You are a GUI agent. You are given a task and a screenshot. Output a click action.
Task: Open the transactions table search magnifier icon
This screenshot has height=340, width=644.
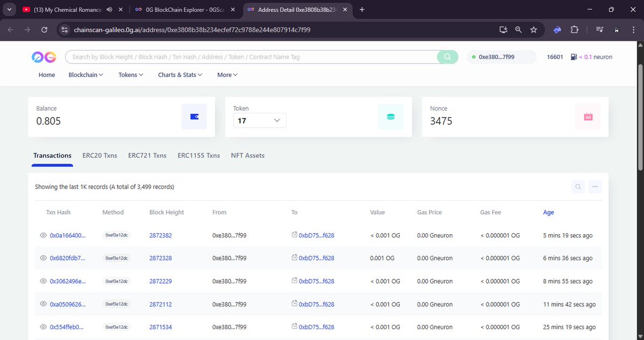pyautogui.click(x=578, y=186)
